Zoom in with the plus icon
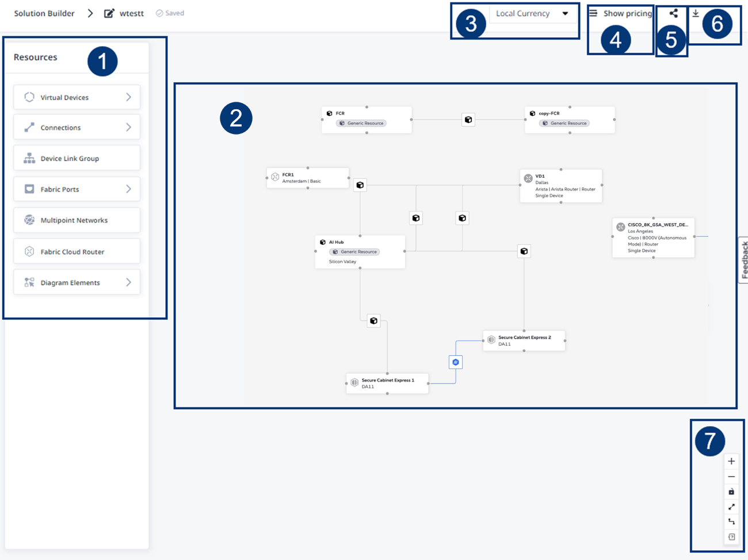This screenshot has height=560, width=748. (x=731, y=461)
